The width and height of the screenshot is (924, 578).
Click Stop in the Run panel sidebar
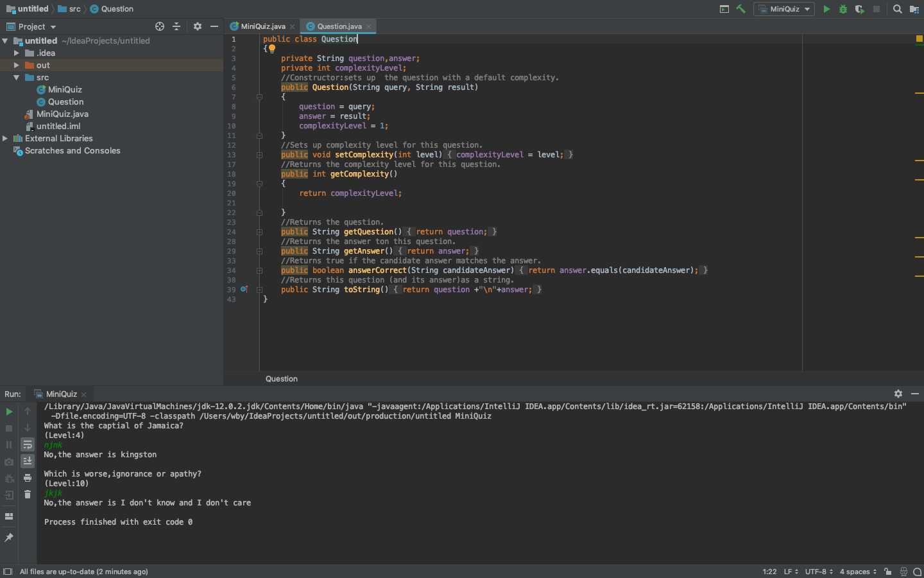pyautogui.click(x=9, y=428)
